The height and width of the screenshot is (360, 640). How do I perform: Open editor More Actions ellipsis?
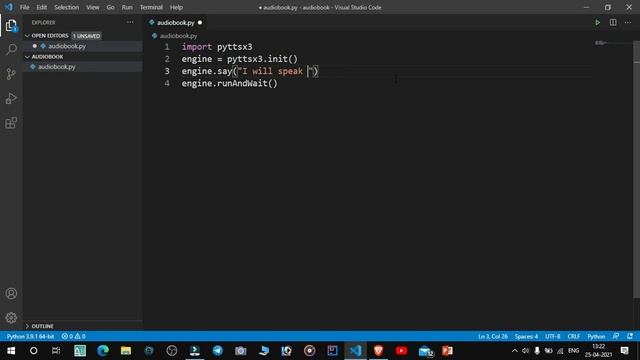click(x=628, y=22)
